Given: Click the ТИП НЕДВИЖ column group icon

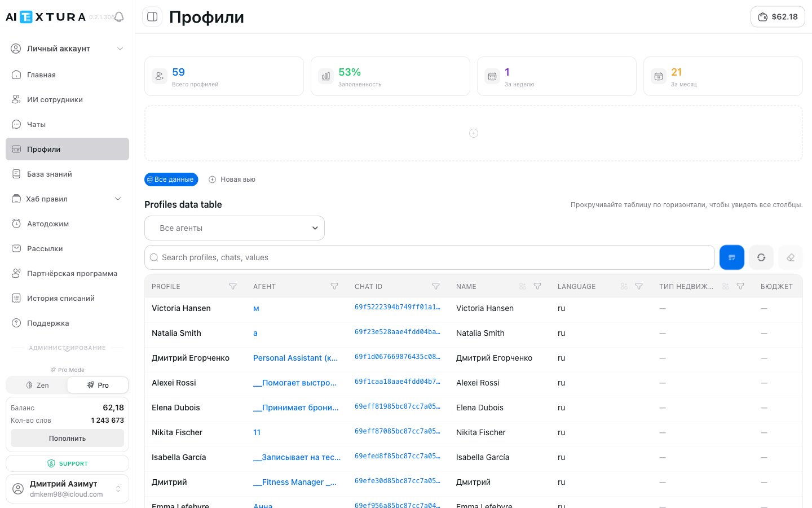Looking at the screenshot, I should tap(726, 286).
